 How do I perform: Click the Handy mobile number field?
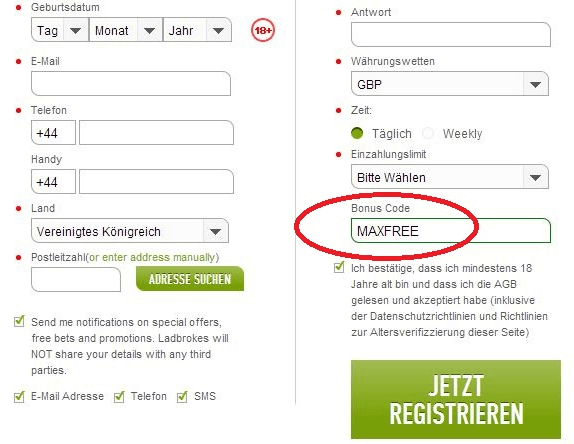(x=156, y=182)
